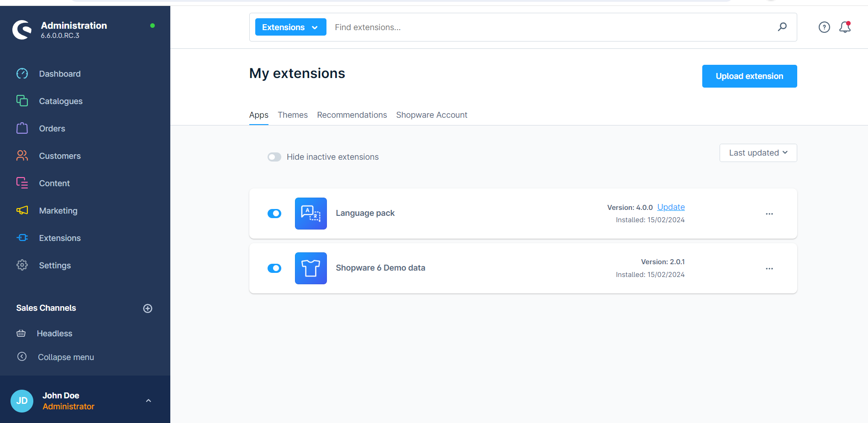Expand the Extensions search scope selector
This screenshot has width=868, height=423.
click(x=290, y=27)
